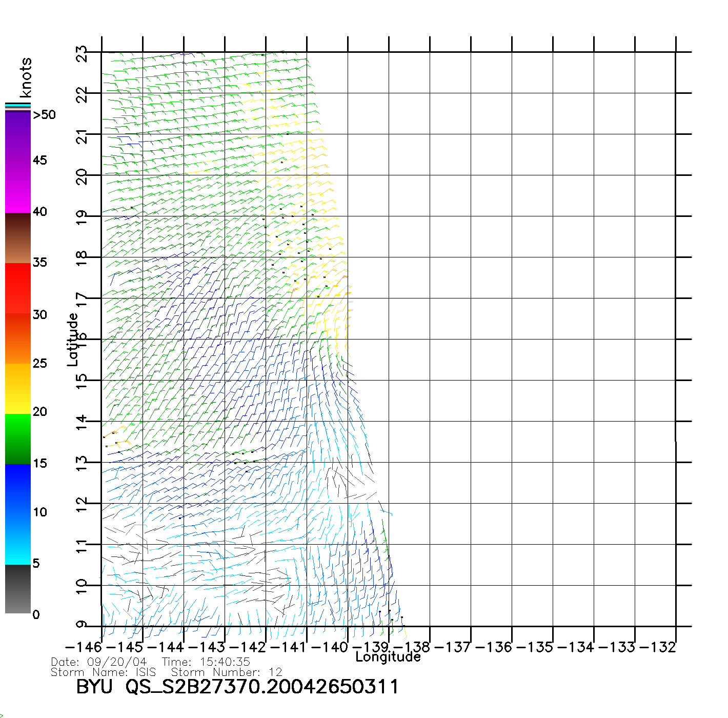Pick the green 15-20 knots color band
Viewport: 728px width, 718px height.
(x=18, y=438)
